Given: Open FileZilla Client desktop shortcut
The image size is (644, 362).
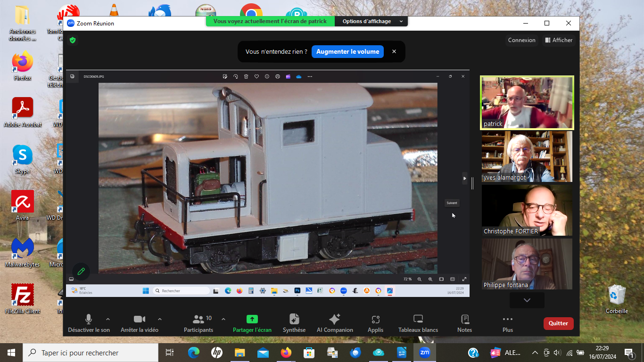Looking at the screenshot, I should [23, 299].
